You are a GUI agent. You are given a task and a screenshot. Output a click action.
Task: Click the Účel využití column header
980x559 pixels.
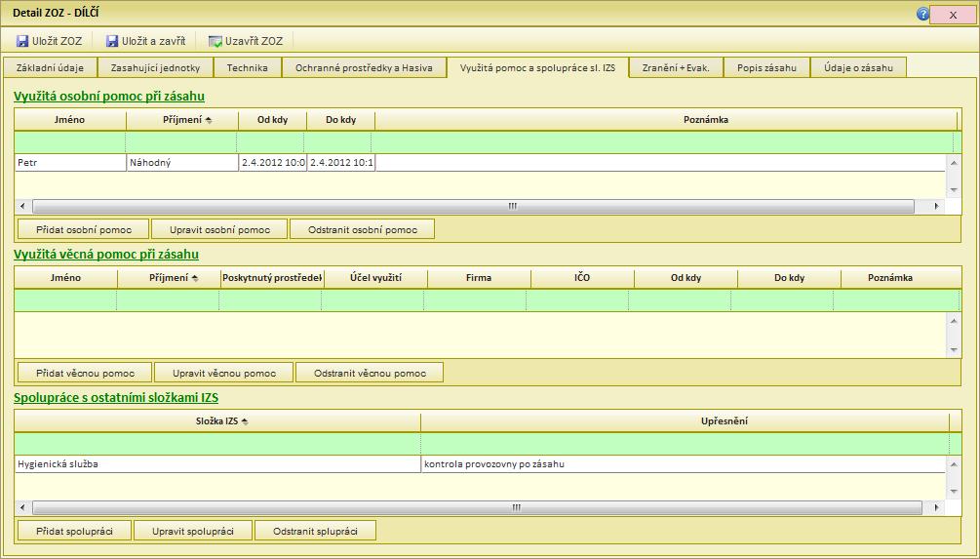click(375, 278)
